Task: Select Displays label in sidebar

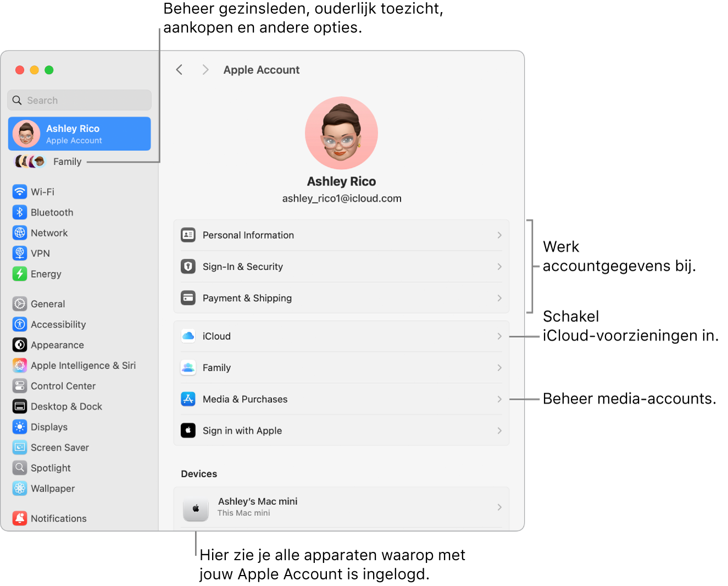Action: [49, 427]
